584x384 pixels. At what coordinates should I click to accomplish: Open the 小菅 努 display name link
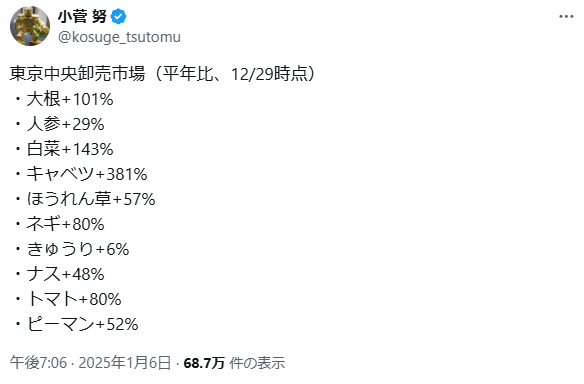point(82,16)
